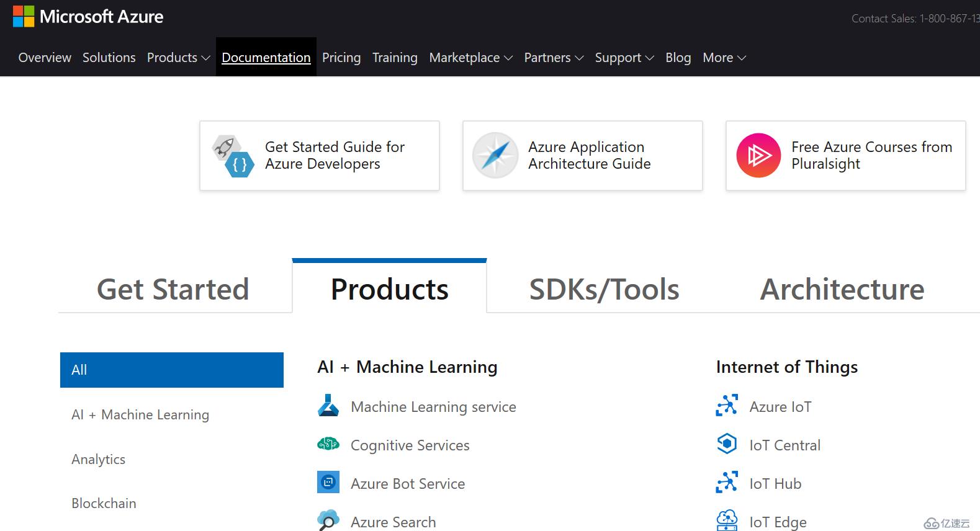
Task: Click the IoT Edge cloud icon
Action: 727,520
